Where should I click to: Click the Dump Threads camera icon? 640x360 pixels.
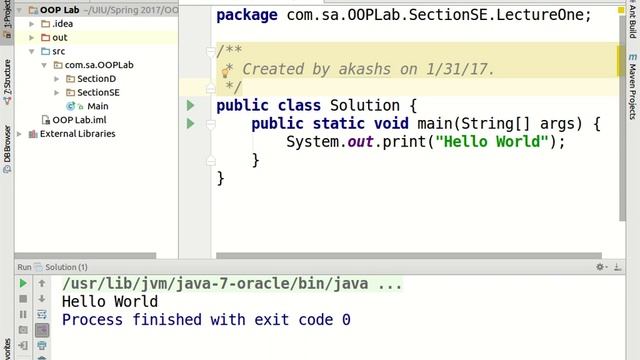pos(23,330)
